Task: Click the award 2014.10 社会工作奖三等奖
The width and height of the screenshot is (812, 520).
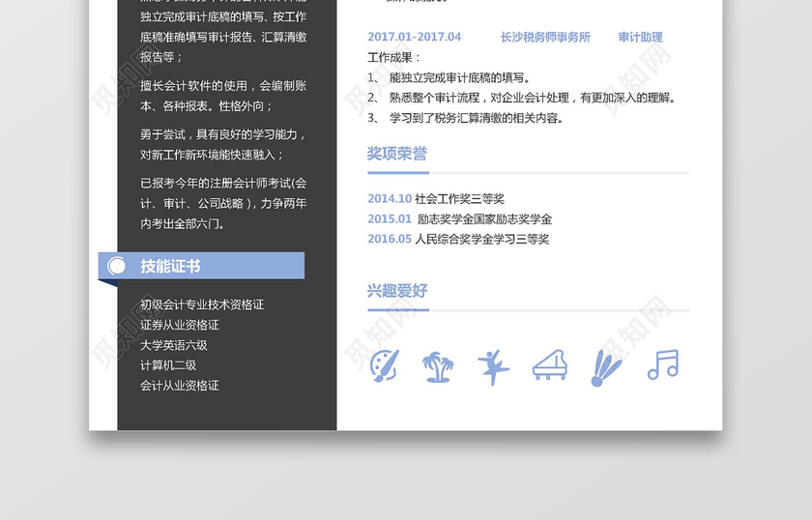Action: click(436, 199)
